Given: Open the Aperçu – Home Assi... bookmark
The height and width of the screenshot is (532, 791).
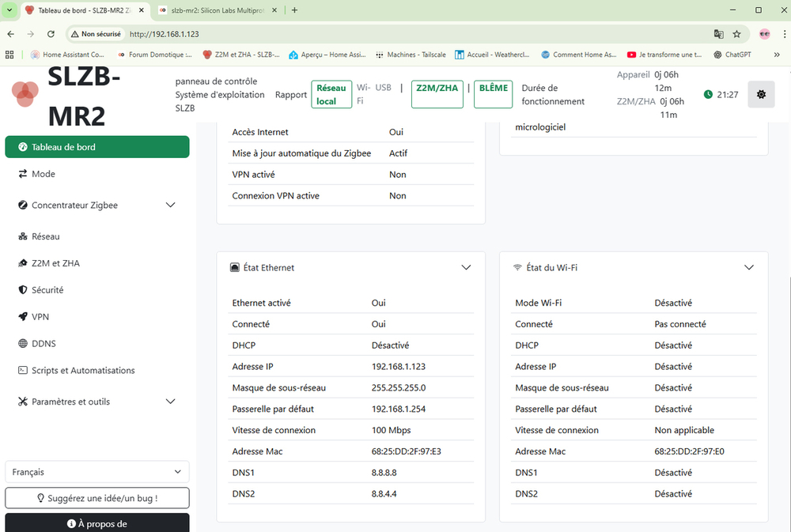Looking at the screenshot, I should pos(327,55).
